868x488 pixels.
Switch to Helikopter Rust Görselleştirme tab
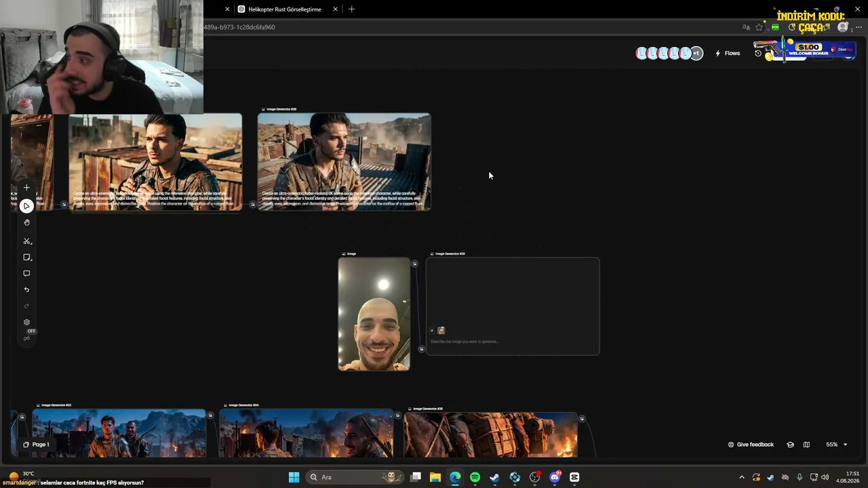tap(285, 9)
